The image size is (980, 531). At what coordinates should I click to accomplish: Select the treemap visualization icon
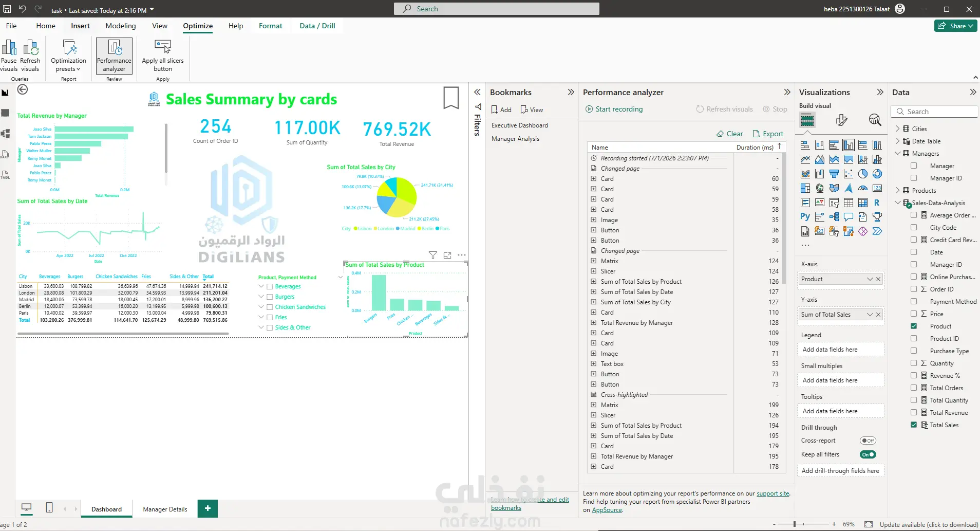805,188
